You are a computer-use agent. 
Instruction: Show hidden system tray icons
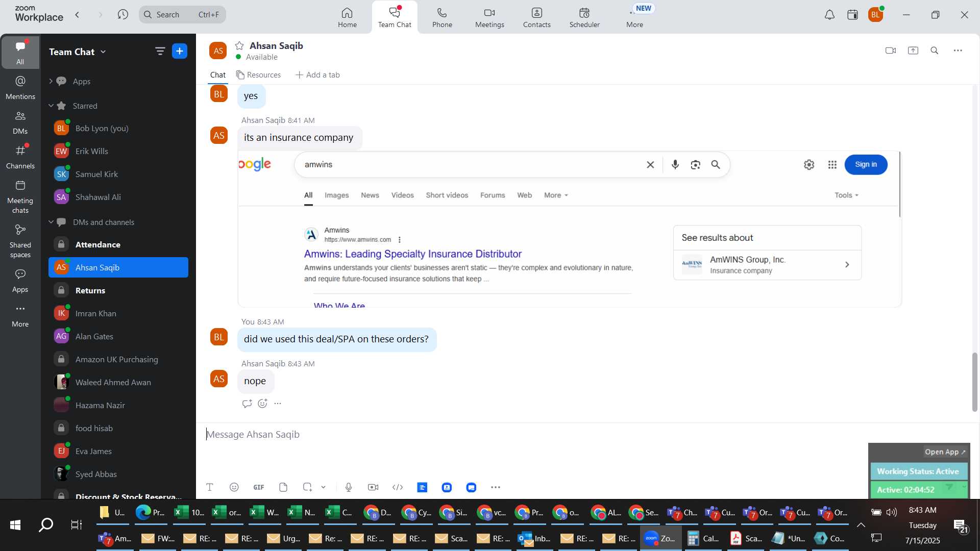tap(861, 525)
